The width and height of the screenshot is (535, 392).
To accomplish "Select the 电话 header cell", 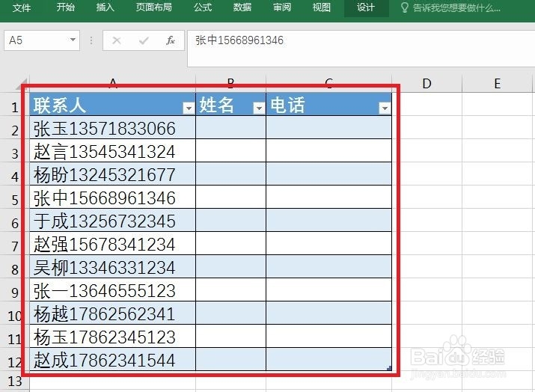I will click(329, 104).
